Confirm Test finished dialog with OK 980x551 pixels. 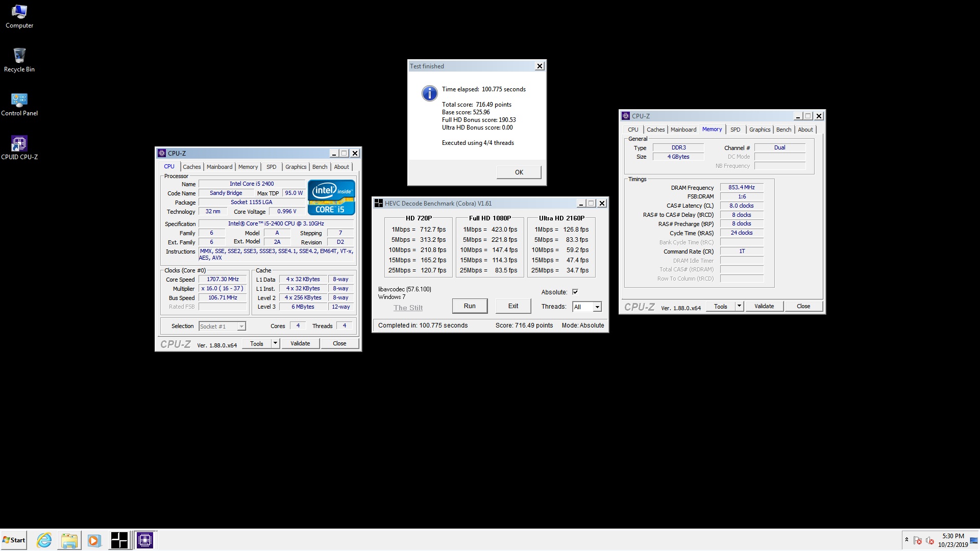519,172
